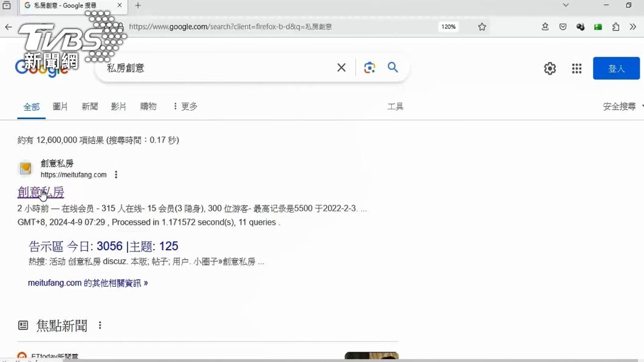Open meitufang.com 的其他相關資訊 link
This screenshot has width=644, height=362.
click(x=88, y=283)
